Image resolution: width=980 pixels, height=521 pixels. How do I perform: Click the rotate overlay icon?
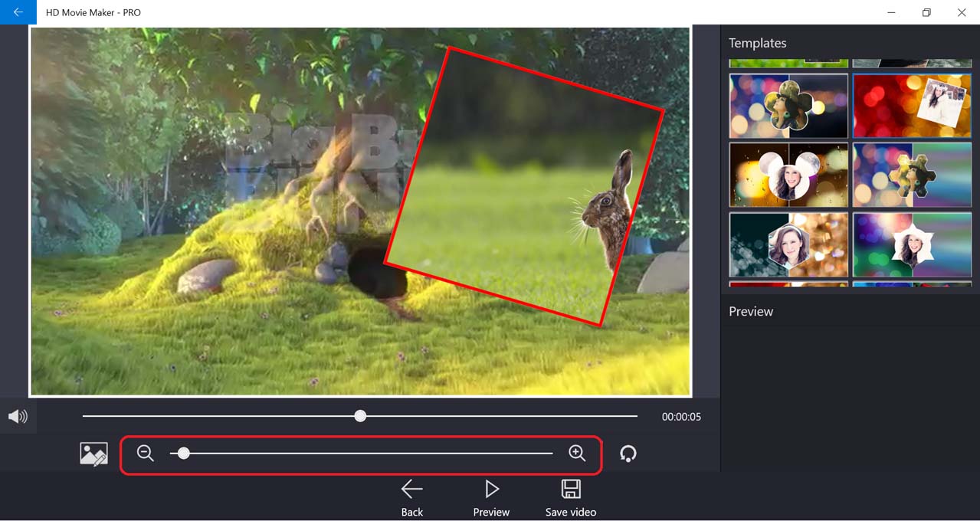coord(628,454)
